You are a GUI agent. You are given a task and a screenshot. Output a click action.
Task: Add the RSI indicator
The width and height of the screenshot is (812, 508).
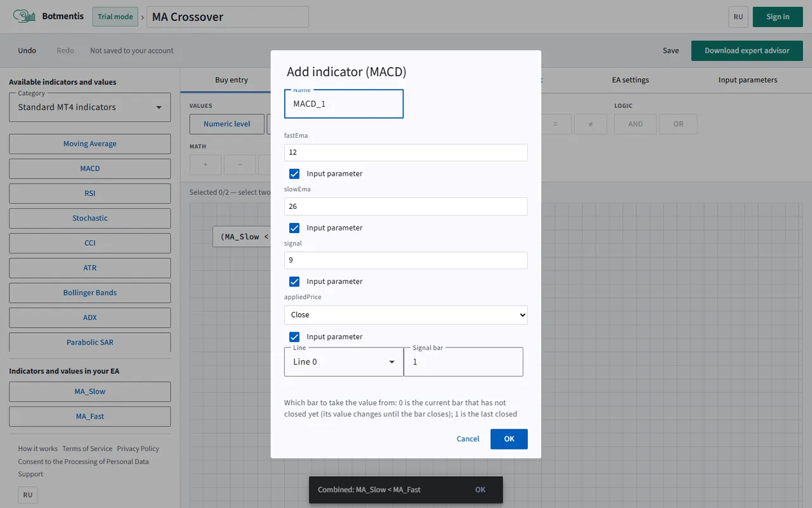click(x=90, y=193)
